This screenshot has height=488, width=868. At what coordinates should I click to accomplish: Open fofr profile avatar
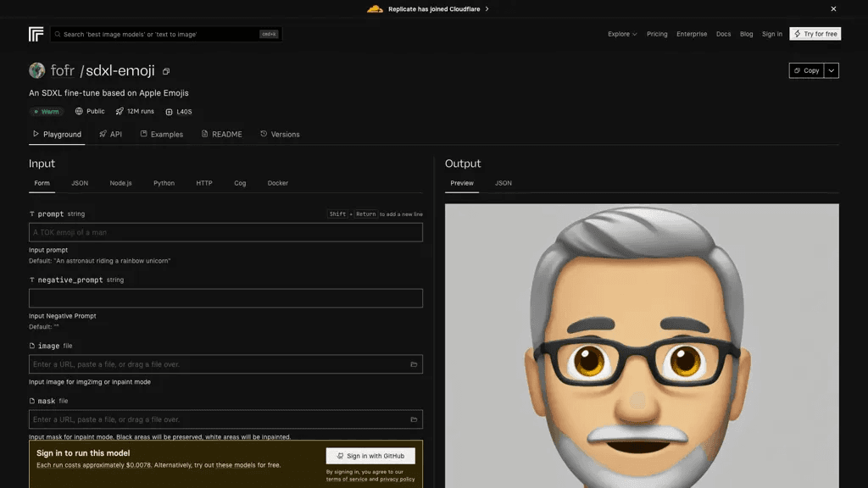point(37,70)
